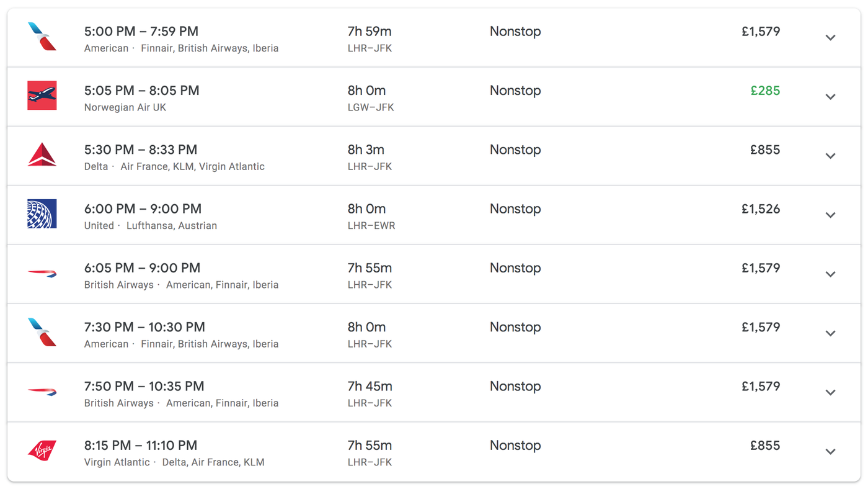Open the chevron for United 6:00 PM flight
The width and height of the screenshot is (868, 489).
point(830,215)
